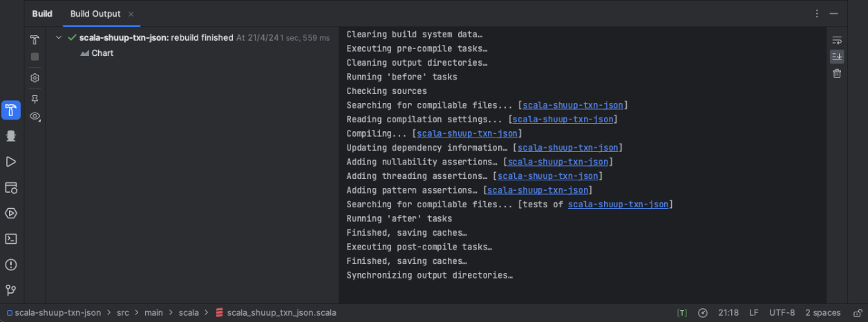Open the Terminal tool window icon
Screen dimensions: 868x322
(11, 239)
